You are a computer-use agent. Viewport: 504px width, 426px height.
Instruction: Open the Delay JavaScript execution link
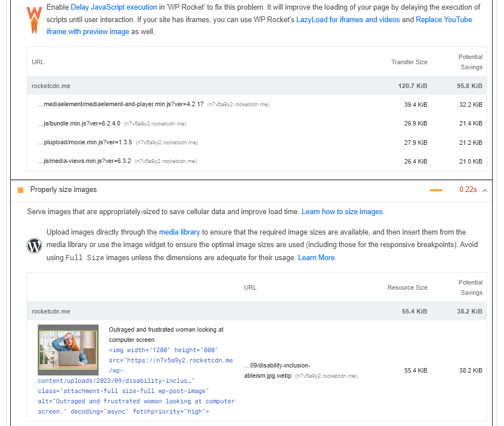tap(114, 7)
